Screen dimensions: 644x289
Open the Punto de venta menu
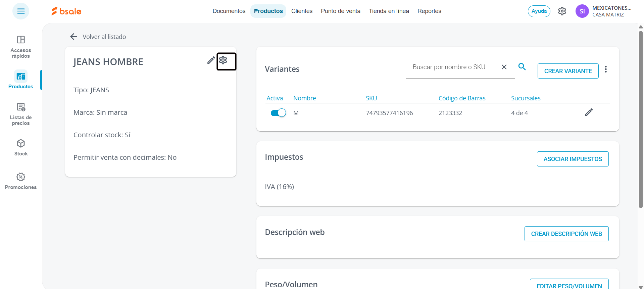click(341, 11)
